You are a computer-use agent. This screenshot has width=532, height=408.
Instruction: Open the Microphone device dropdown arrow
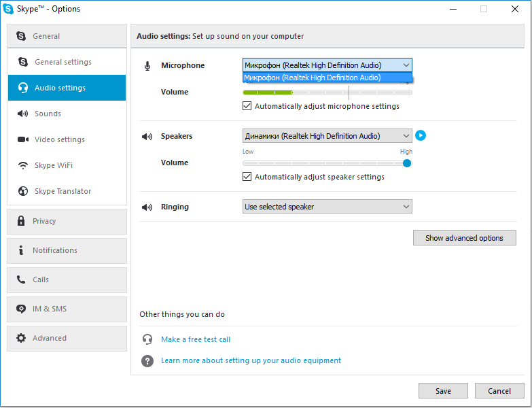(x=406, y=65)
